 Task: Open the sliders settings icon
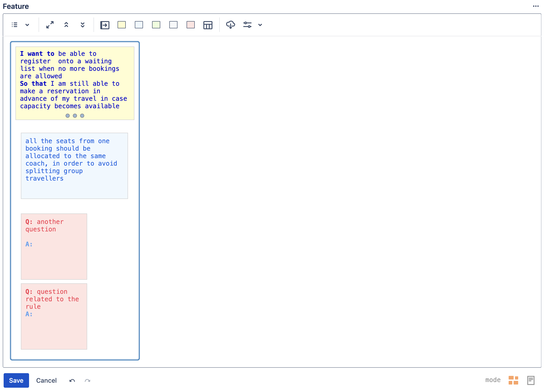[247, 25]
